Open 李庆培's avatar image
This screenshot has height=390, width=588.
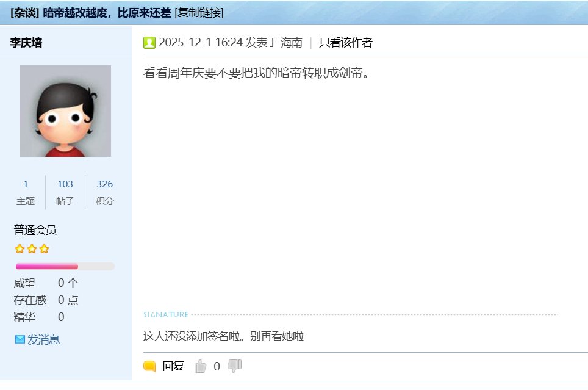(65, 111)
